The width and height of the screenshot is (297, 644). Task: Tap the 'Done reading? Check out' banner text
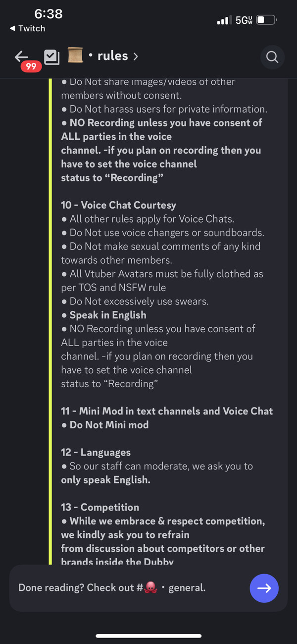click(76, 587)
